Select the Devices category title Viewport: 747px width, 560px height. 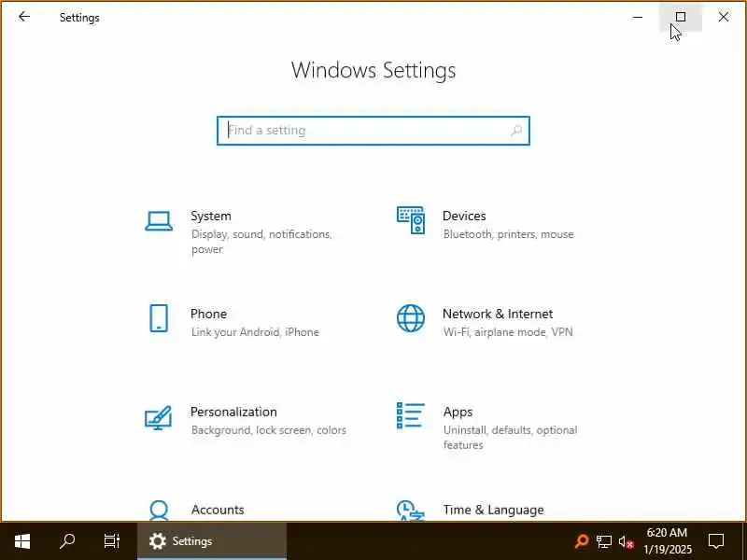tap(464, 216)
